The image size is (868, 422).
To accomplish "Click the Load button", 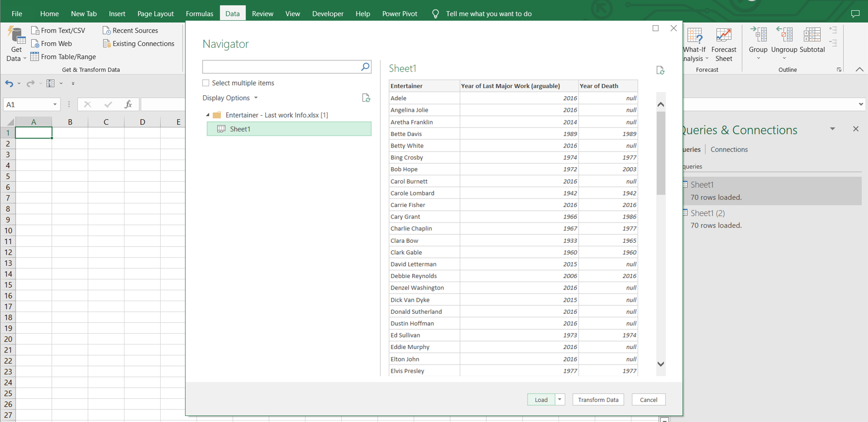I will tap(541, 399).
